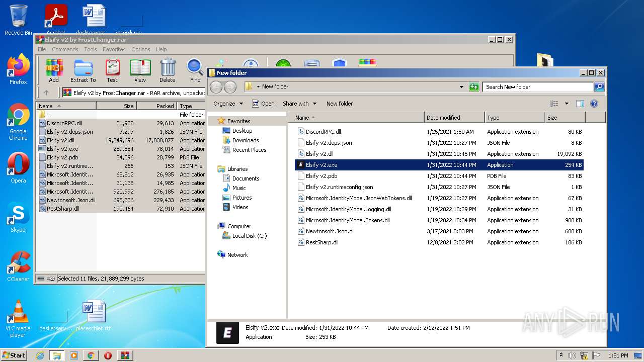Open the Share with dropdown

coord(300,104)
